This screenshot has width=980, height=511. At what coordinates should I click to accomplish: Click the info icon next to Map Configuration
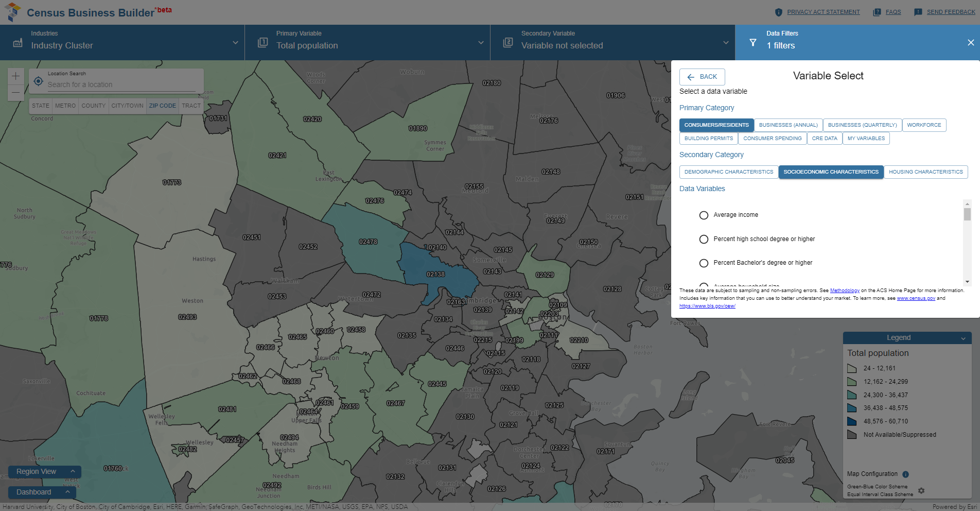coord(906,474)
